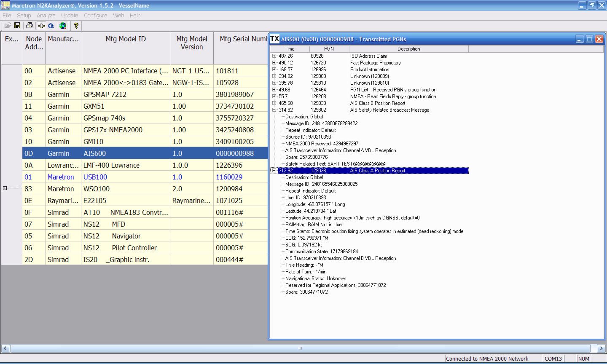The height and width of the screenshot is (364, 607).
Task: Click the PGN column header
Action: pyautogui.click(x=329, y=49)
